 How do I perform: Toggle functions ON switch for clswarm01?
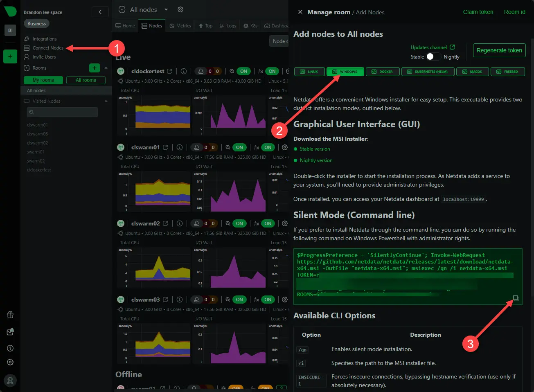point(268,147)
